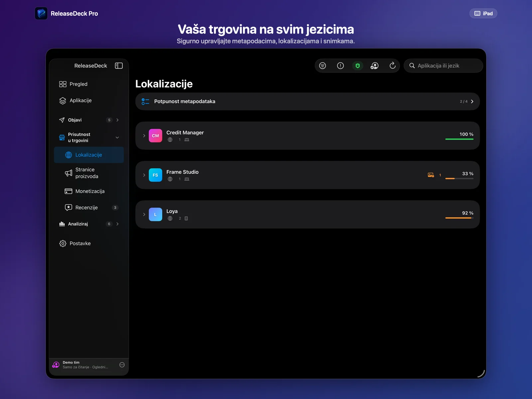Open Potpunost metapodataka row

(307, 101)
